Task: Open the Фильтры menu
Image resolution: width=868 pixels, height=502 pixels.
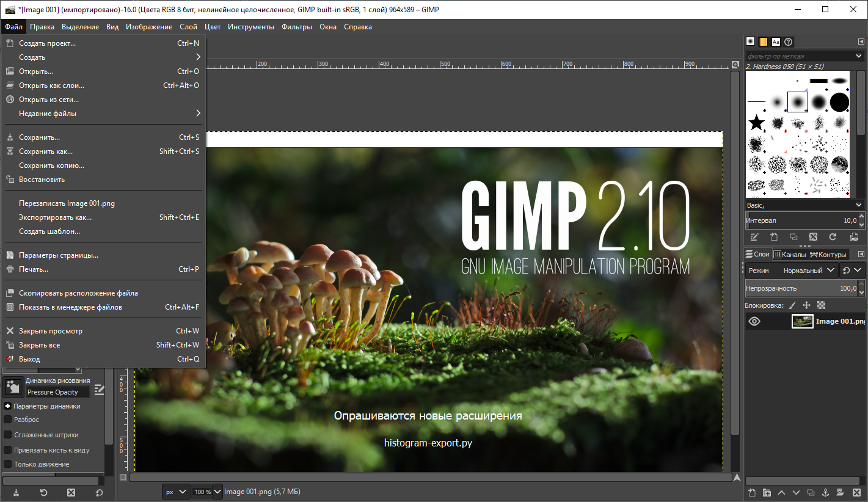Action: [296, 27]
